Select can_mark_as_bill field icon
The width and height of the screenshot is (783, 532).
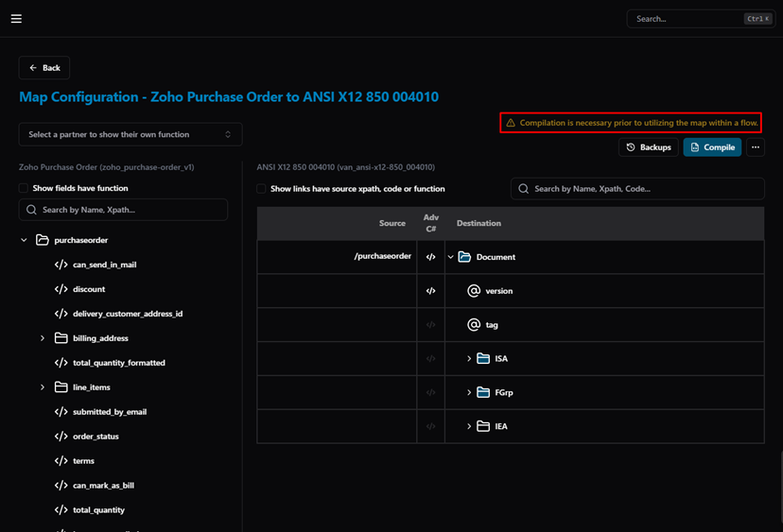[x=61, y=485]
